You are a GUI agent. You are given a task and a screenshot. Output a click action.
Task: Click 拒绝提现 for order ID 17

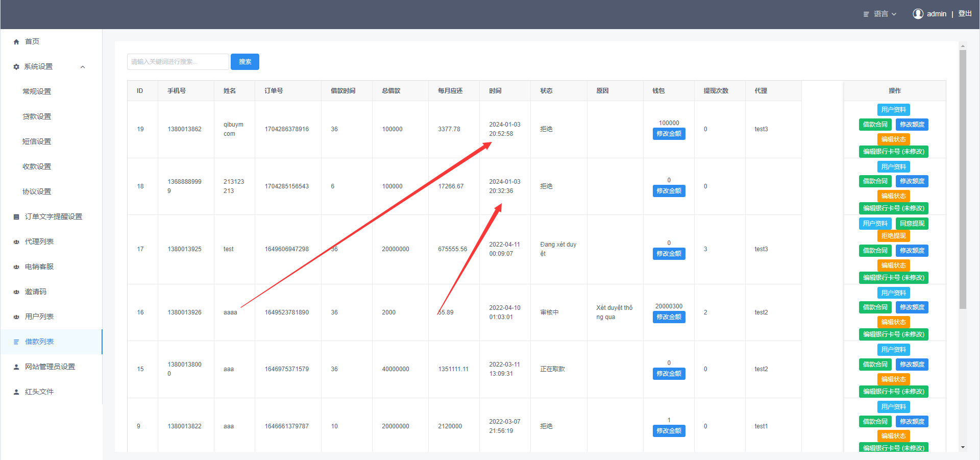click(x=893, y=236)
